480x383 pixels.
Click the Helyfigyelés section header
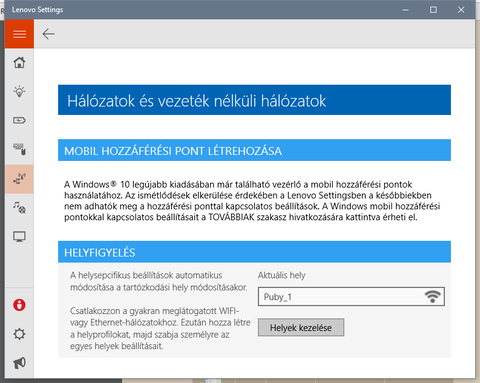(x=254, y=252)
